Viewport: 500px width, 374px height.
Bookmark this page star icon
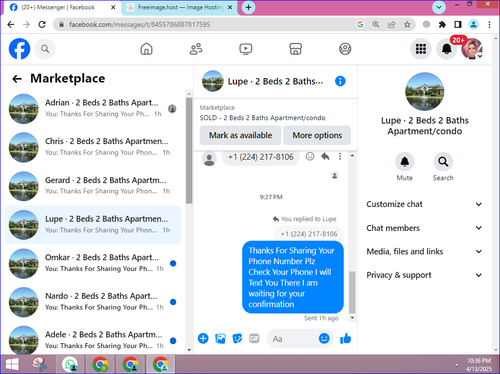pos(407,24)
